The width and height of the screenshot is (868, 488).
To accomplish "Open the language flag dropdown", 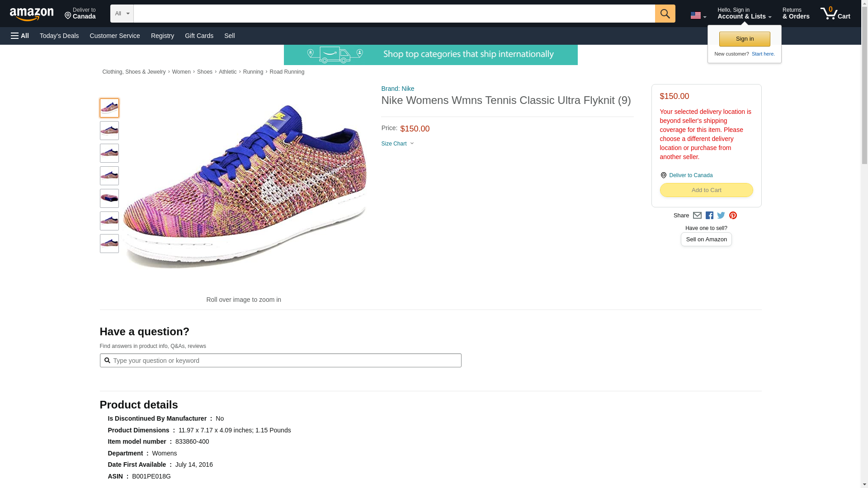I will point(698,15).
